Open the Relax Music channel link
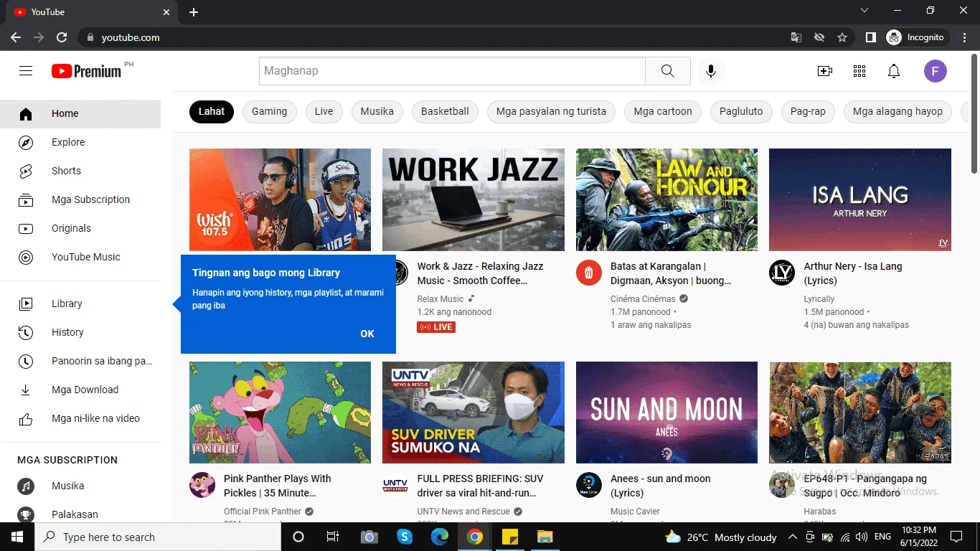Viewport: 980px width, 551px height. click(440, 299)
